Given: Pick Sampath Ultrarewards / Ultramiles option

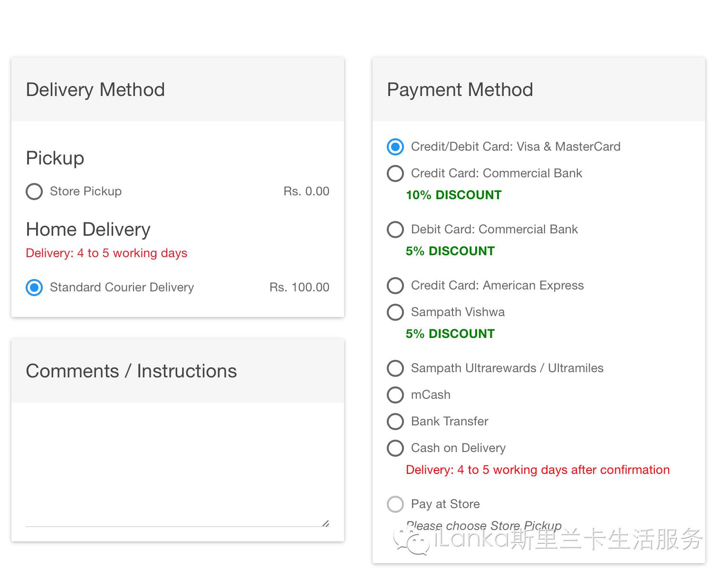Looking at the screenshot, I should click(x=395, y=368).
